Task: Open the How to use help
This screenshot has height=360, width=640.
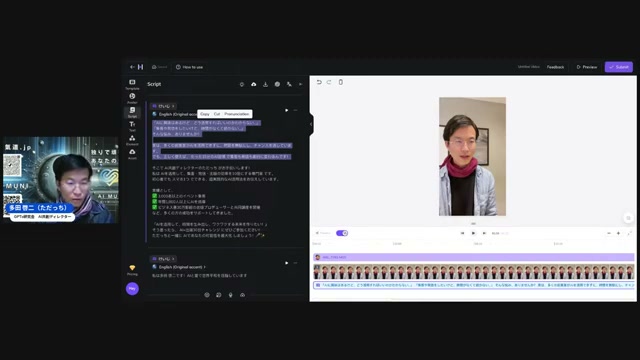Action: point(189,67)
